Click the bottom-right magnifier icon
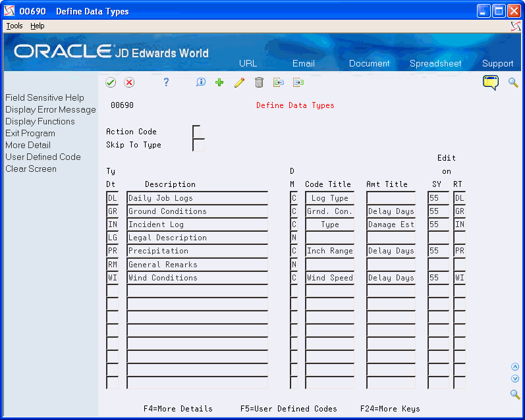This screenshot has height=420, width=525. tap(515, 394)
